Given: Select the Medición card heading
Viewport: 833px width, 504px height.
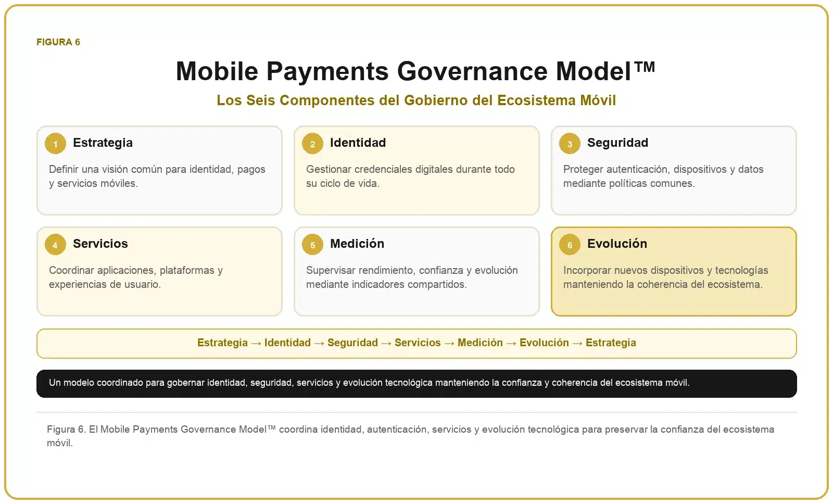Looking at the screenshot, I should tap(357, 244).
